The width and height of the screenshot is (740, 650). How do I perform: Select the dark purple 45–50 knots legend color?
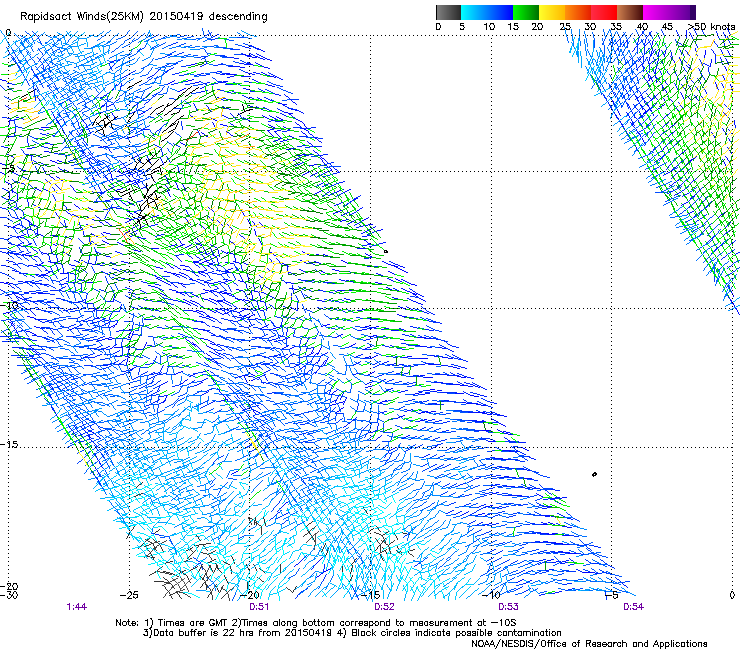(682, 12)
